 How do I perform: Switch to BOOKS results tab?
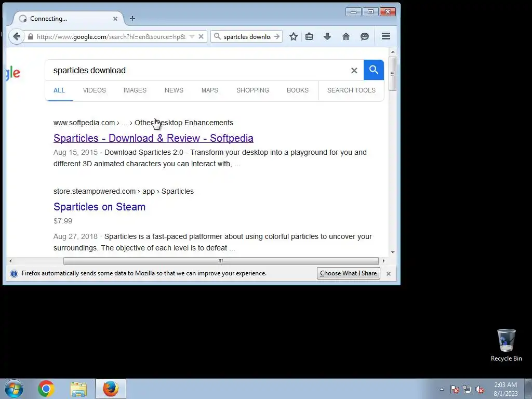pyautogui.click(x=298, y=90)
